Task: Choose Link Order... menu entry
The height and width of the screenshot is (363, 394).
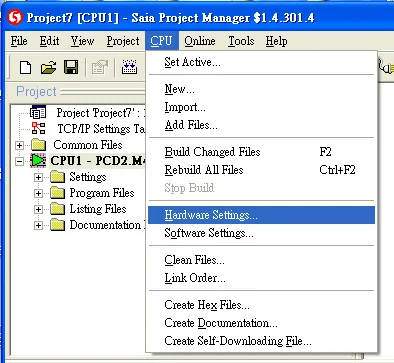Action: 262,278
